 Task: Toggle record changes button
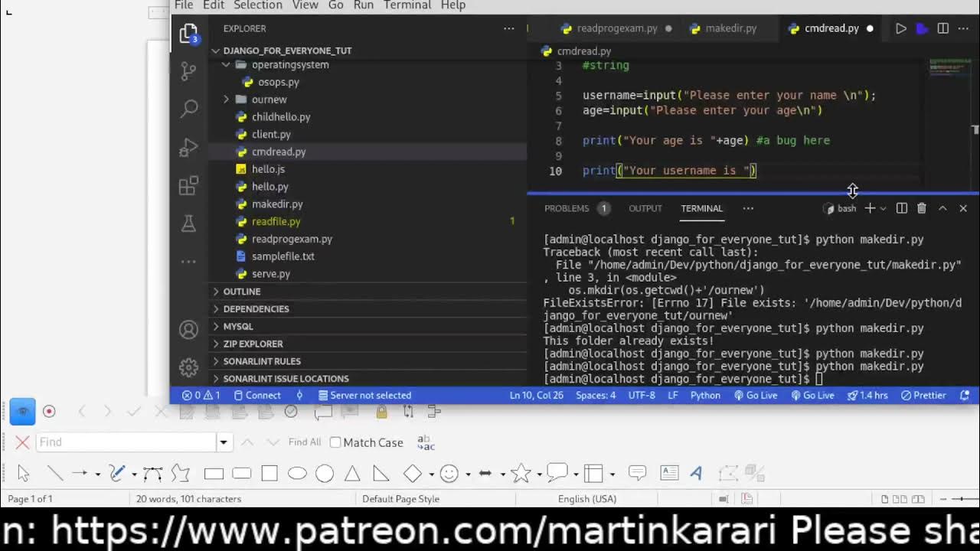click(49, 412)
